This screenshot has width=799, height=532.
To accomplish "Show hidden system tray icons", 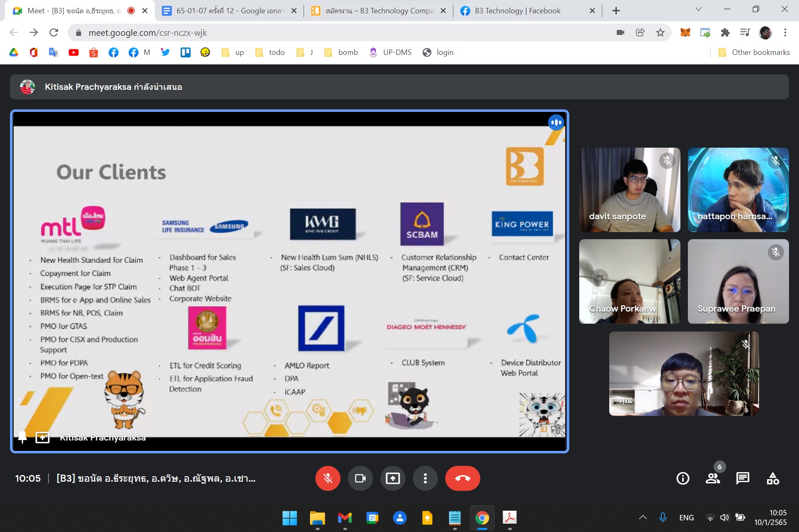I will pos(643,517).
